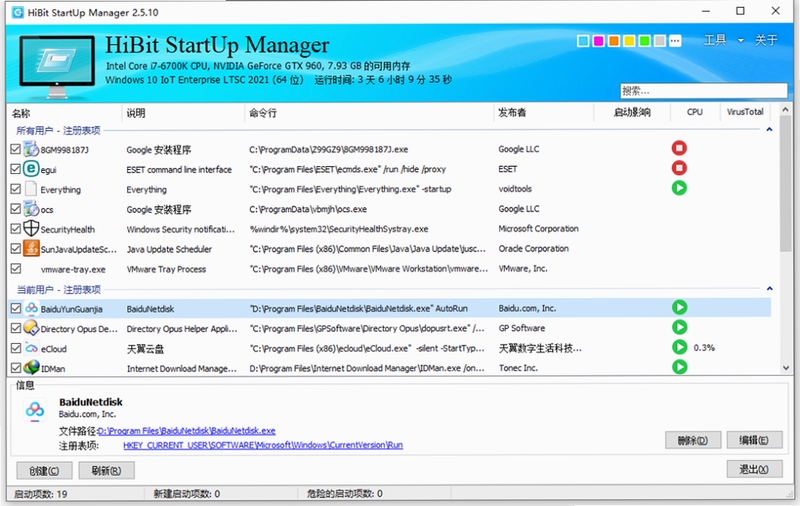Screen dimensions: 800x506
Task: Click the green play icon for Everything
Action: coord(679,188)
